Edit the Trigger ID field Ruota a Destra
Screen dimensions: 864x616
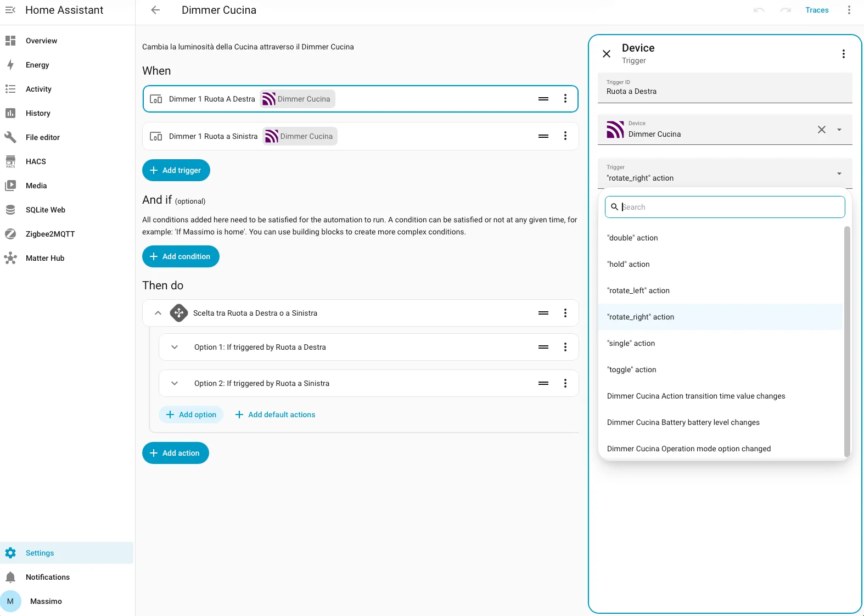coord(725,88)
